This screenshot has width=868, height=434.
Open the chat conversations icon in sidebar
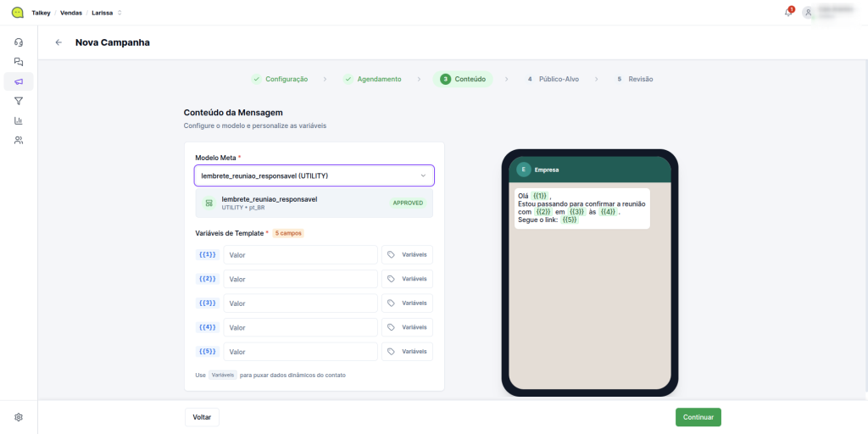19,62
